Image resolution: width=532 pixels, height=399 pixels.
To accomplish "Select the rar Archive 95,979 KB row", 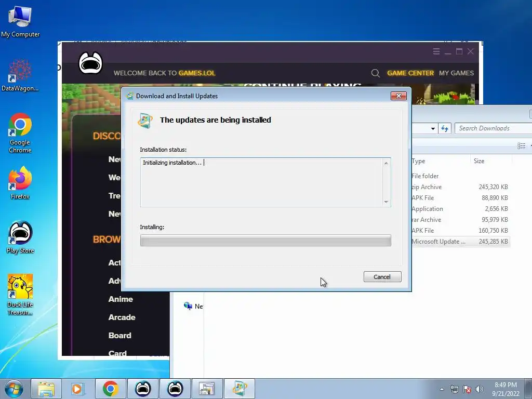I will pos(460,220).
